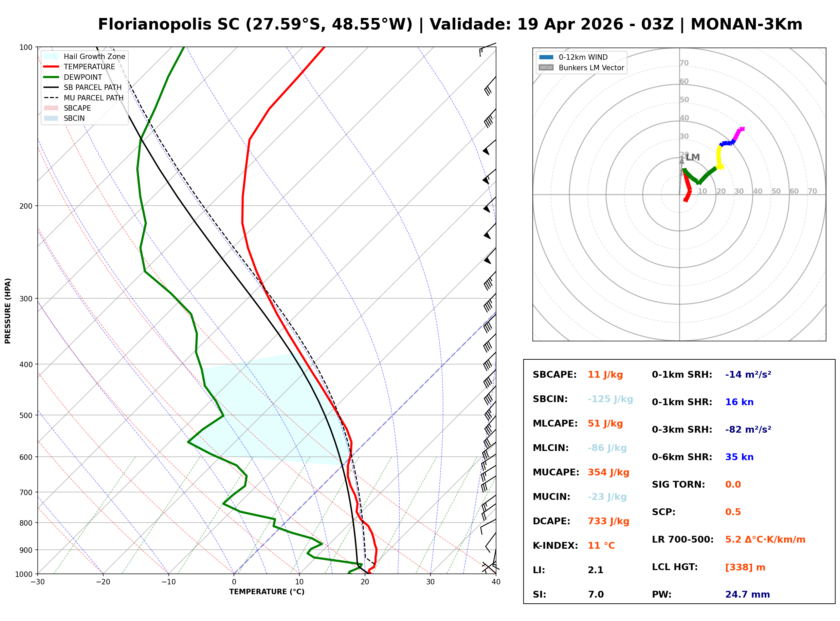Click the blue SBCIN legend swatch
This screenshot has width=840, height=621.
51,118
